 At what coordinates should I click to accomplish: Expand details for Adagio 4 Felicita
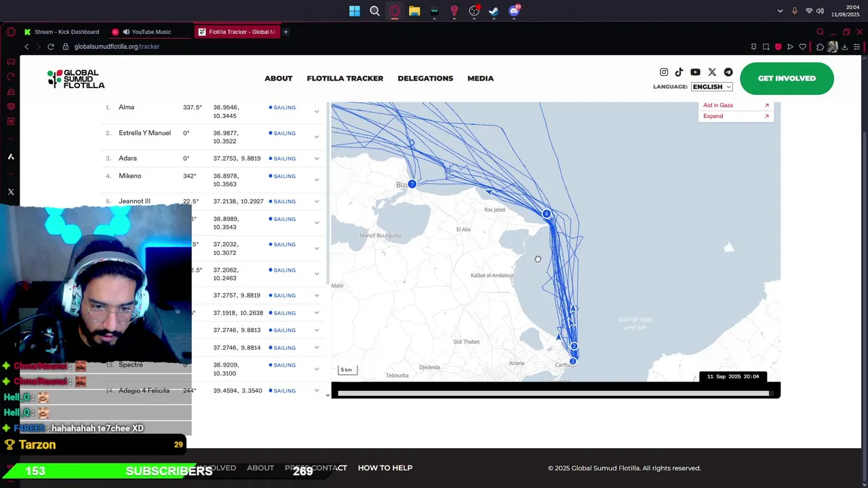[316, 390]
